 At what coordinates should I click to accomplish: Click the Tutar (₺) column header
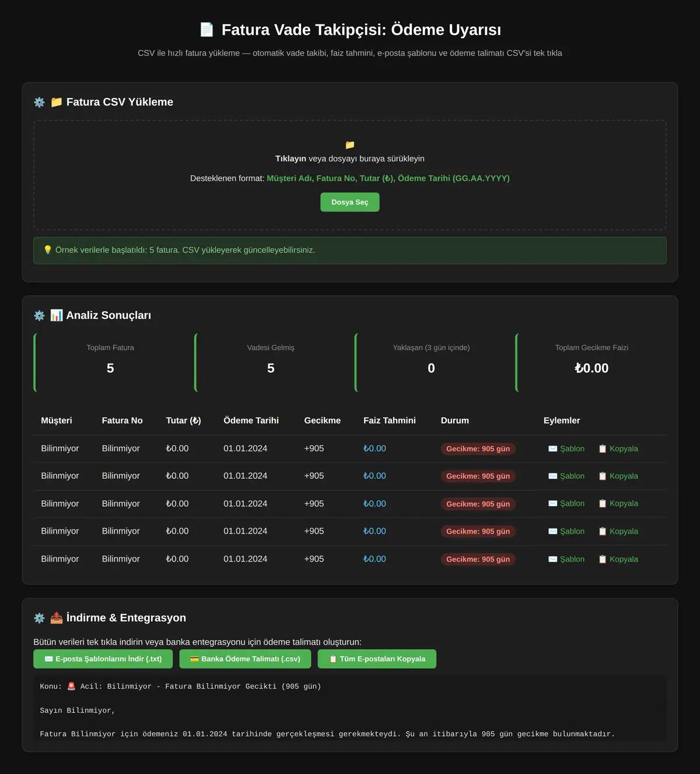pyautogui.click(x=184, y=421)
